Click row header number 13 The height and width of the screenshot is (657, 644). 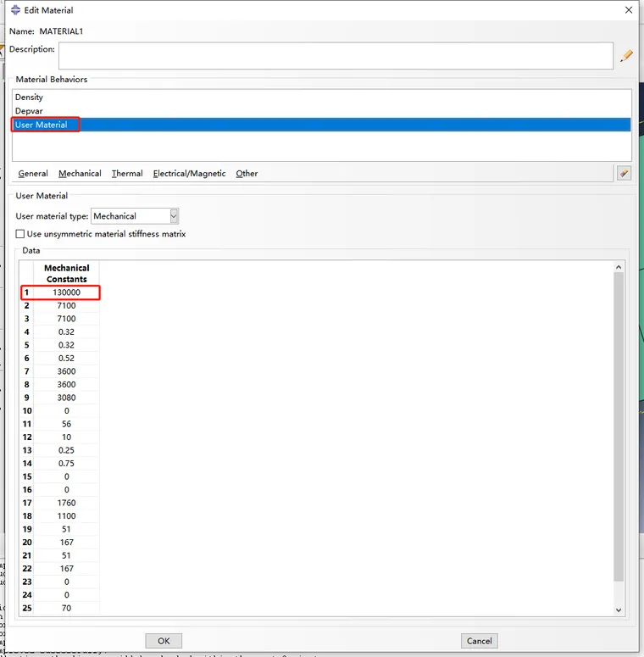[x=27, y=450]
